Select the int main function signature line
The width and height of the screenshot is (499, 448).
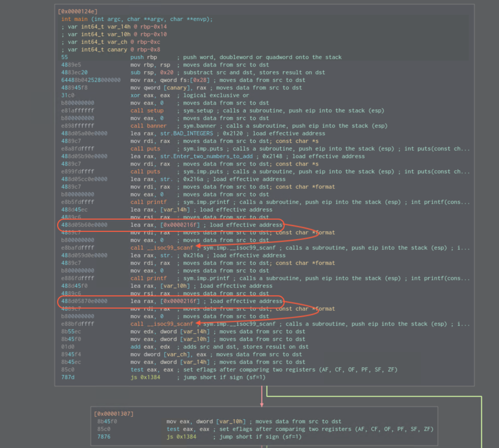[137, 19]
